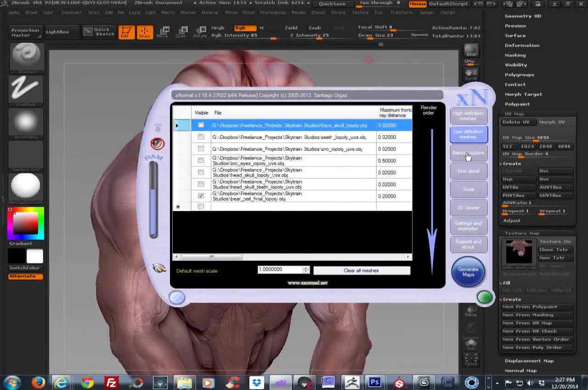Toggle visibility for brc_lopoly_uvs.obj mesh
The image size is (588, 390).
click(x=201, y=149)
